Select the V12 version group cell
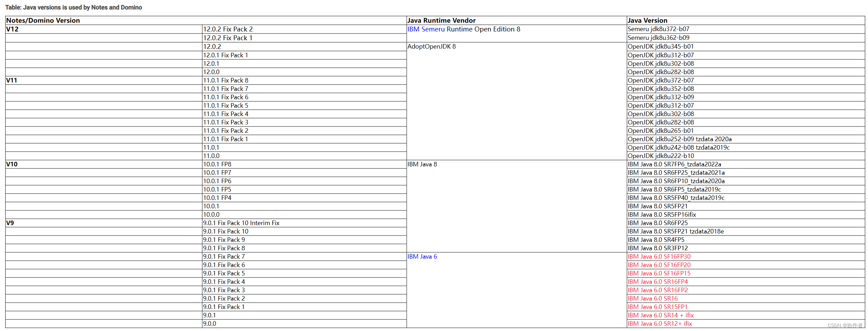The width and height of the screenshot is (868, 331). (x=104, y=29)
